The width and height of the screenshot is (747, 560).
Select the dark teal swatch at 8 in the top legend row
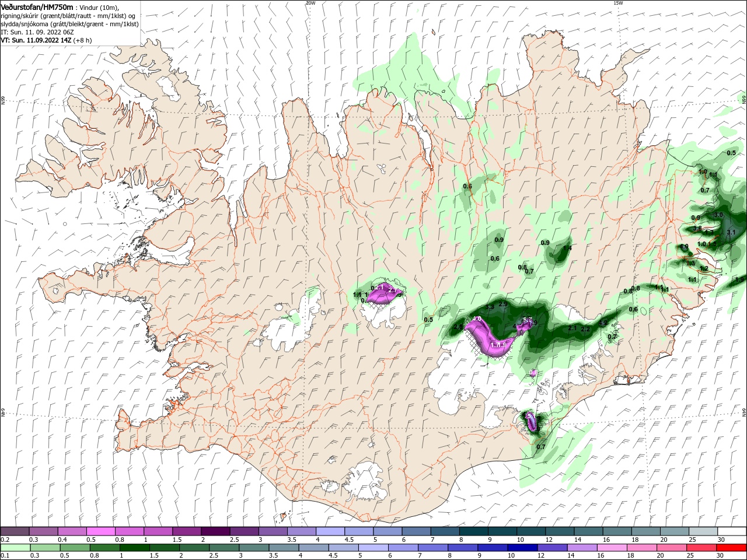point(474,531)
